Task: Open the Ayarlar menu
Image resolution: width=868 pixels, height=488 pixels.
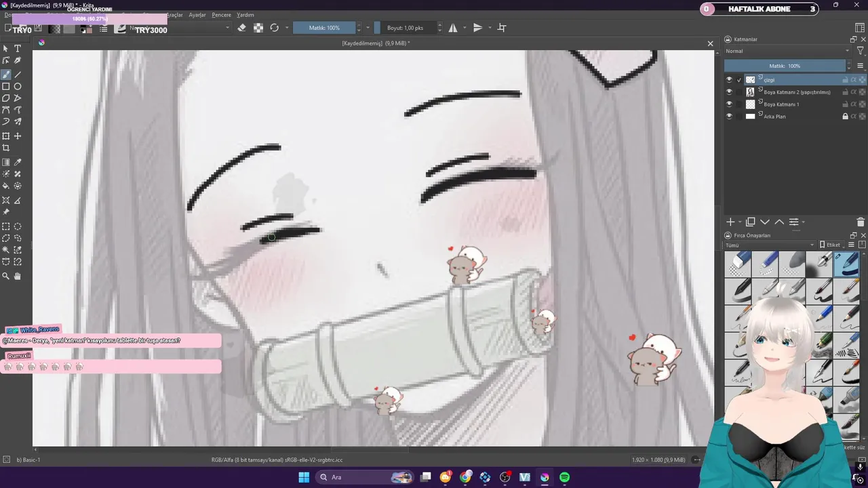Action: (197, 15)
